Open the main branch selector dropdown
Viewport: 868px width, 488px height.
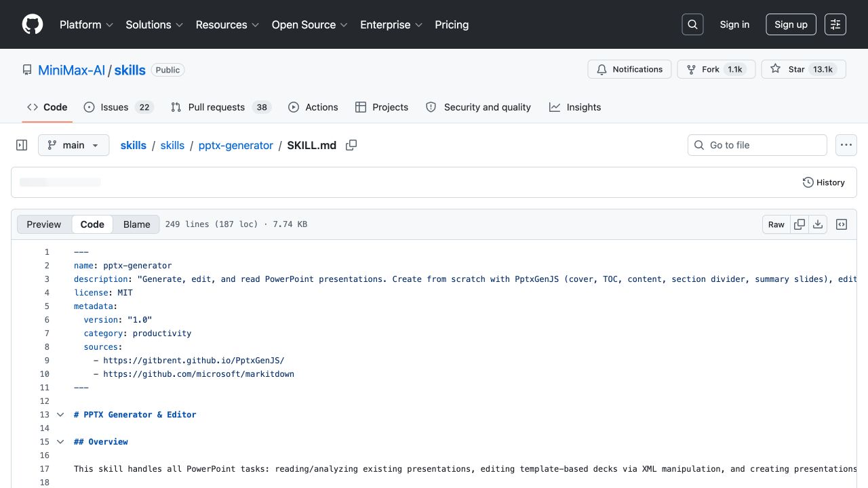[73, 145]
